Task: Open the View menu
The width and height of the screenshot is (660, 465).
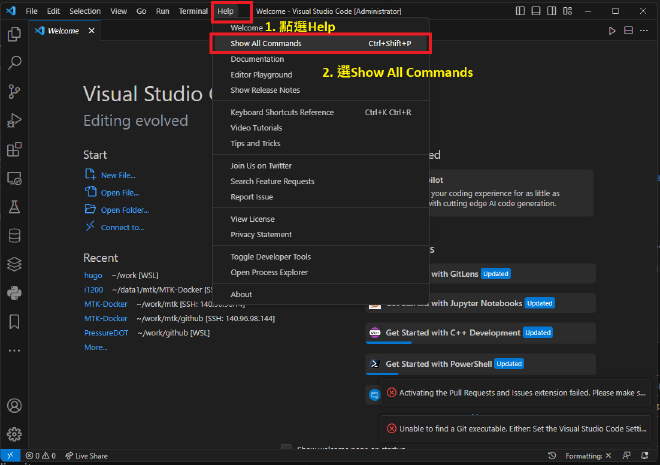Action: [119, 11]
